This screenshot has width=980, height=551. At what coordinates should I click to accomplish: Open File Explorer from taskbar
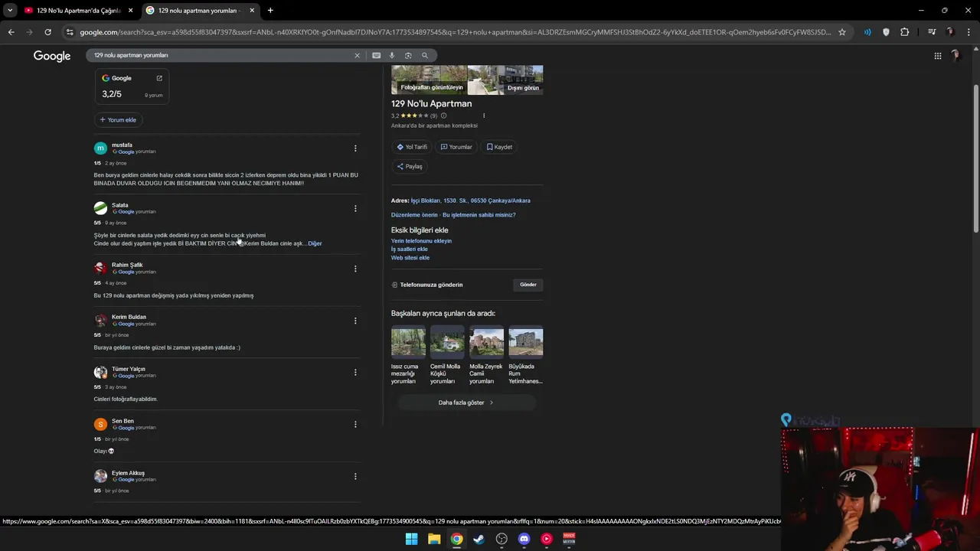434,539
